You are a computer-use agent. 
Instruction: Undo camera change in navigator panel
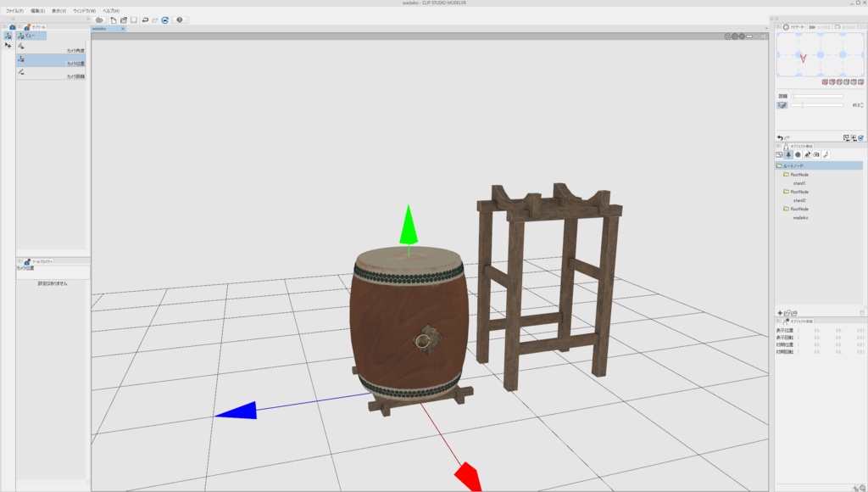pyautogui.click(x=780, y=138)
